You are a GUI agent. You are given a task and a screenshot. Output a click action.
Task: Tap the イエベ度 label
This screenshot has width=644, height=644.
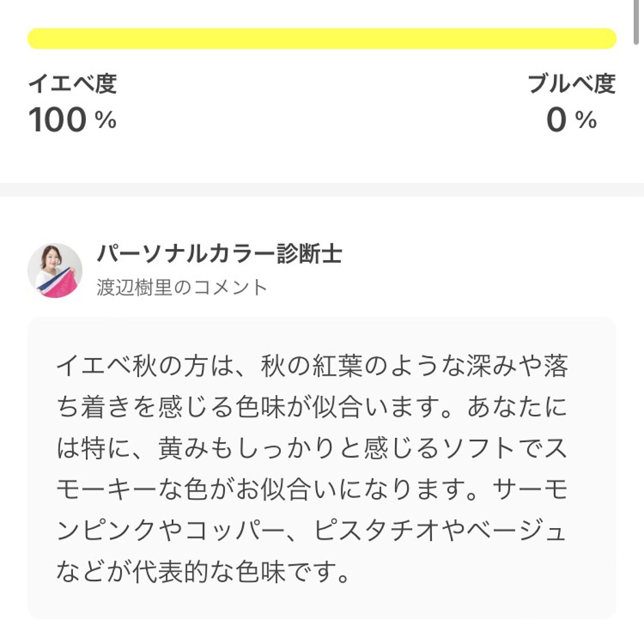coord(72,84)
